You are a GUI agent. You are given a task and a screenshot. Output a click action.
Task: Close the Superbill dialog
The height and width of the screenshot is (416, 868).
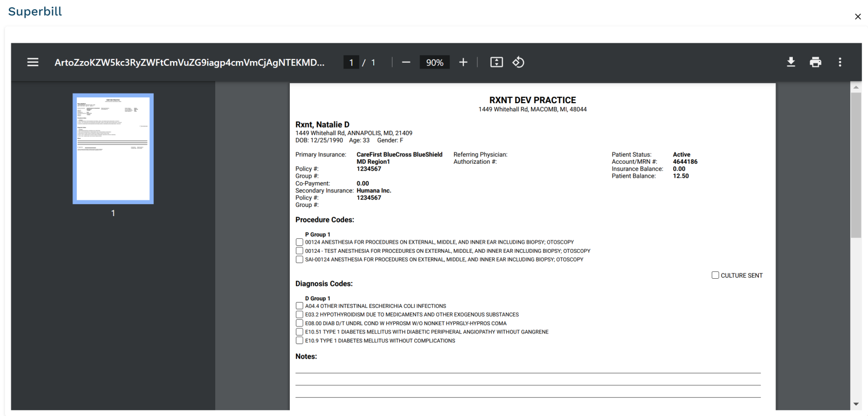[858, 17]
